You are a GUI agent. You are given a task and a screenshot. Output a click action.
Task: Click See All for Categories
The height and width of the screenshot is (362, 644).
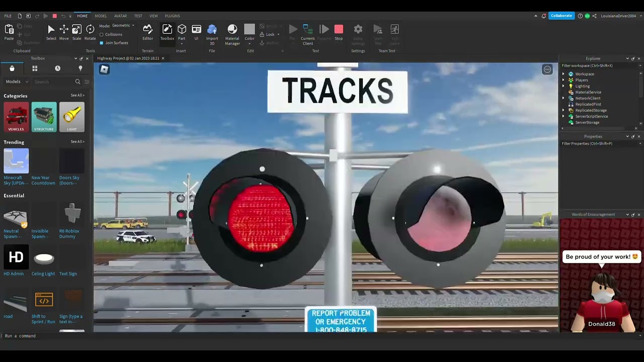77,96
